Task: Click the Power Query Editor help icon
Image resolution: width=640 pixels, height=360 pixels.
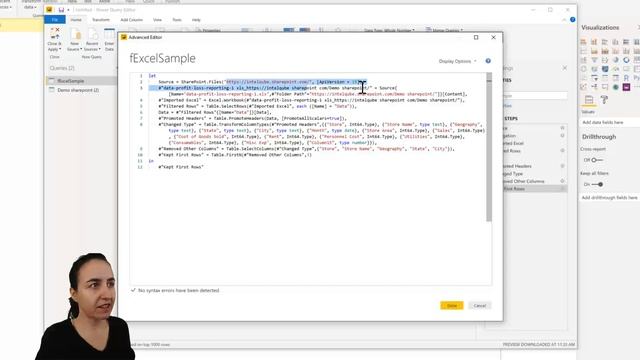Action: (x=573, y=20)
